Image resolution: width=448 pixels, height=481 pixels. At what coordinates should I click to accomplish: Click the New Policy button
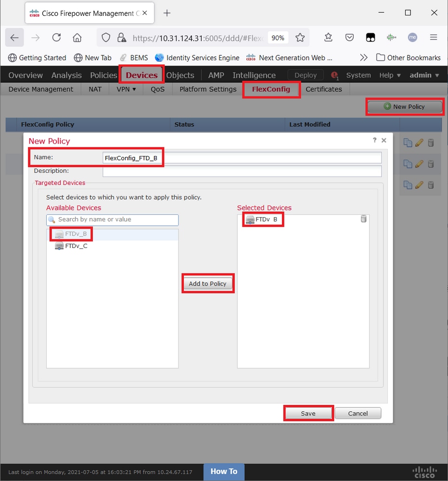[x=405, y=106]
